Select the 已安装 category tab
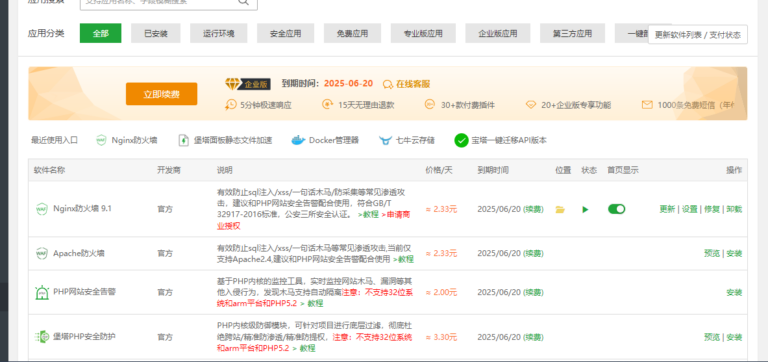Screen dimensions: 768x362 point(156,33)
